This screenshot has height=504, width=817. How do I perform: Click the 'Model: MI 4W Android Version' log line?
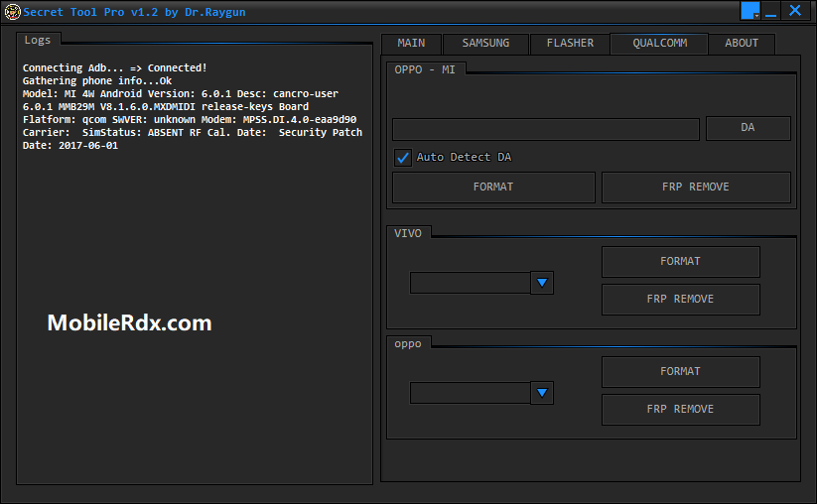(181, 94)
